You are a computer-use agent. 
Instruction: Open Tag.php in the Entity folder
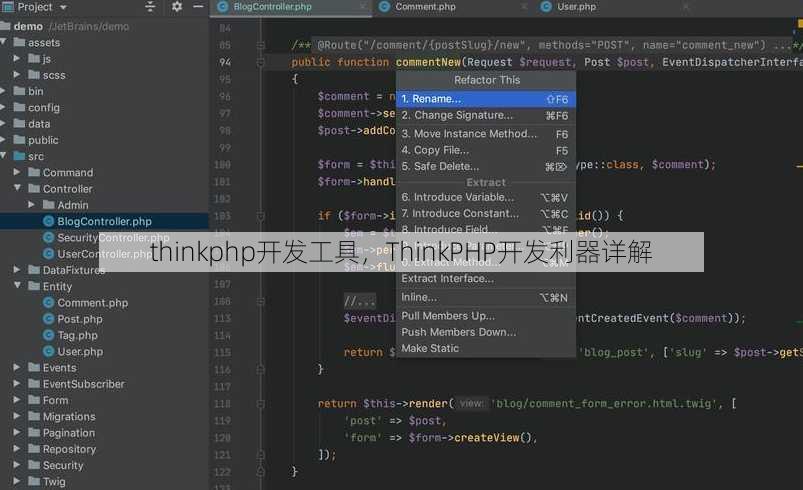tap(77, 335)
